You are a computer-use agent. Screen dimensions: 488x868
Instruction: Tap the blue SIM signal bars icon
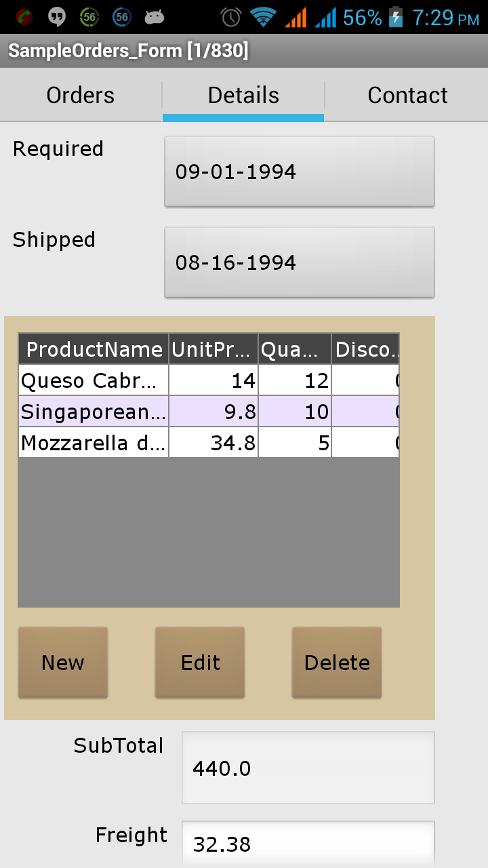325,17
